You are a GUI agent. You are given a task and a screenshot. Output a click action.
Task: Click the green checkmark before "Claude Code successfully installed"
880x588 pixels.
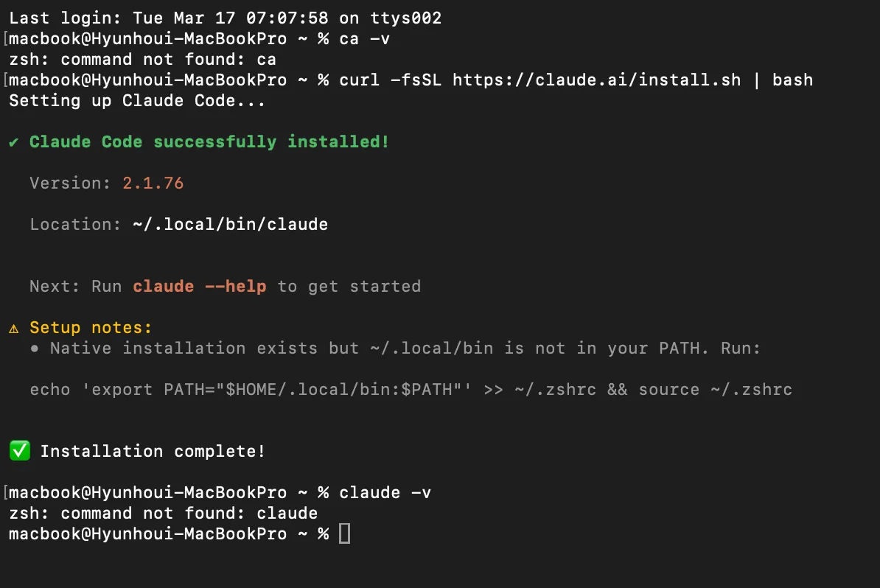click(x=14, y=142)
